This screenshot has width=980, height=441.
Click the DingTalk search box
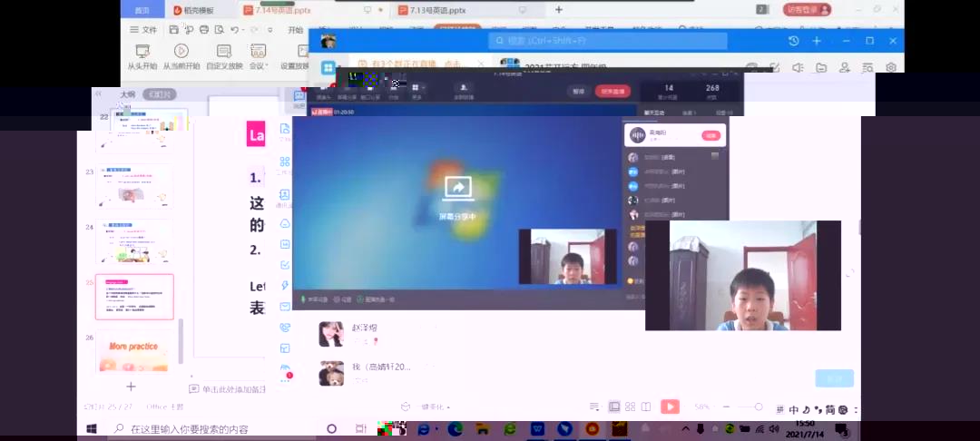(607, 41)
